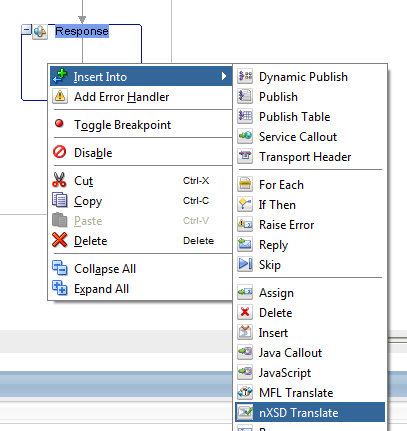Click the Publish Table icon
Screen dimensions: 407x431
coord(245,117)
